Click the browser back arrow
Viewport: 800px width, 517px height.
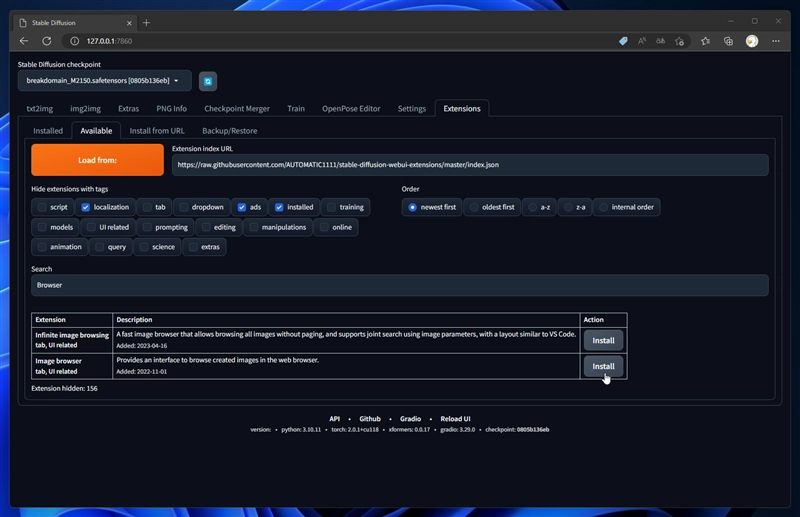(24, 41)
